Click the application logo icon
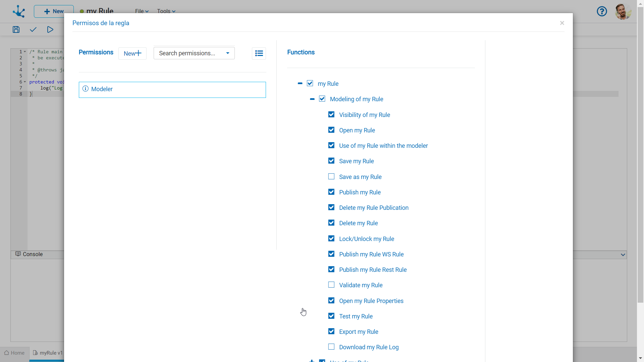 click(x=19, y=11)
